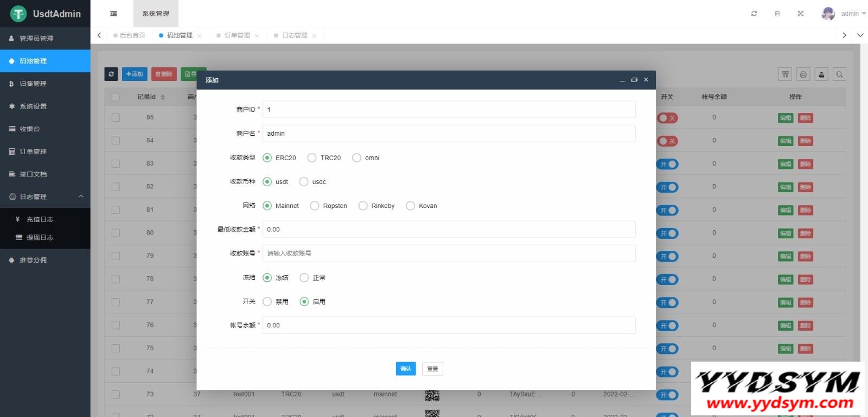
Task: Check the select-all header checkbox
Action: pos(116,97)
